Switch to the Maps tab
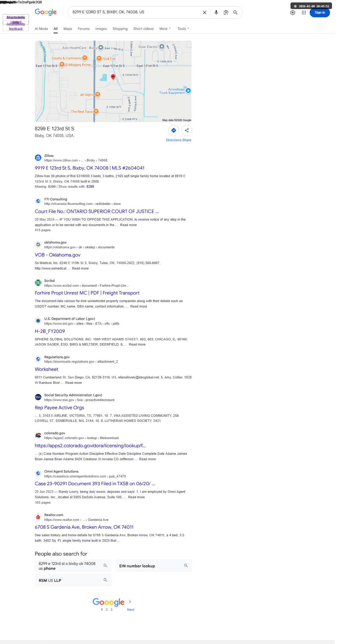The image size is (339, 644). pyautogui.click(x=68, y=29)
